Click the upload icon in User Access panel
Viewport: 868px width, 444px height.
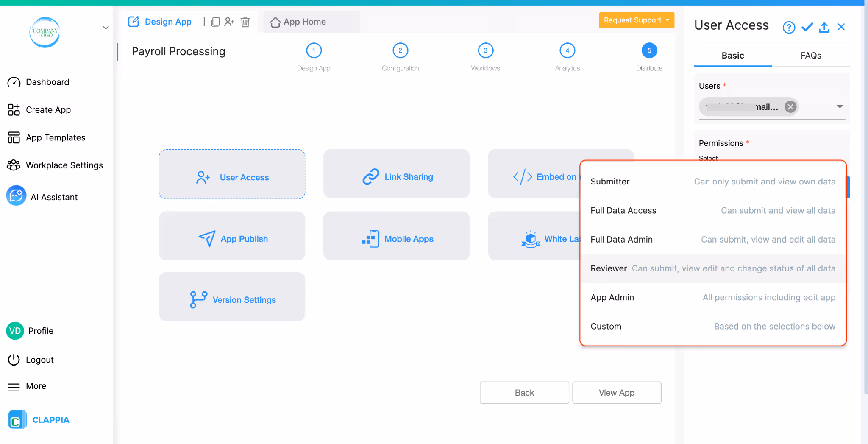[824, 27]
